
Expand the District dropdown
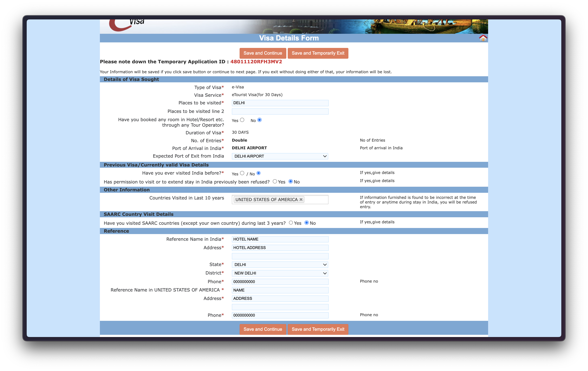click(280, 273)
